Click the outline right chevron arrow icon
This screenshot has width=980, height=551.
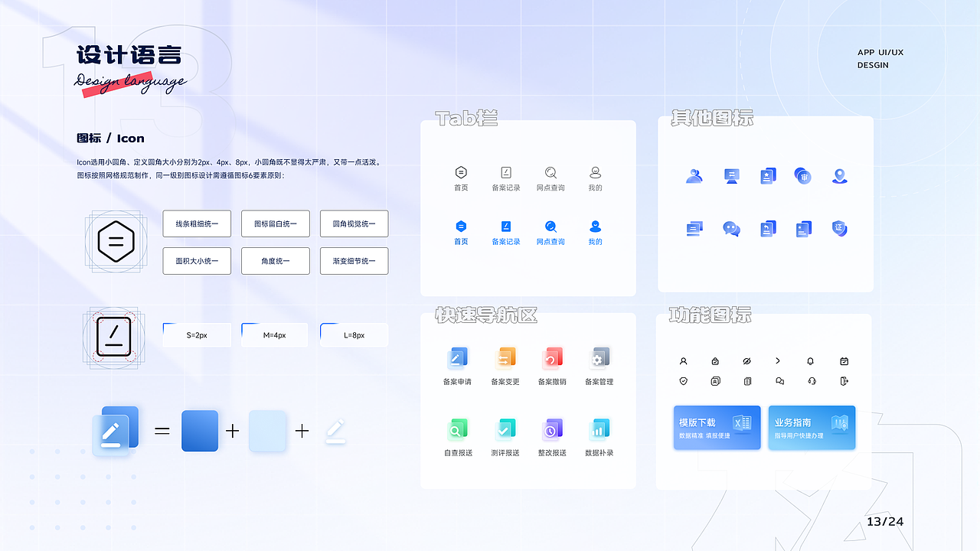(778, 361)
